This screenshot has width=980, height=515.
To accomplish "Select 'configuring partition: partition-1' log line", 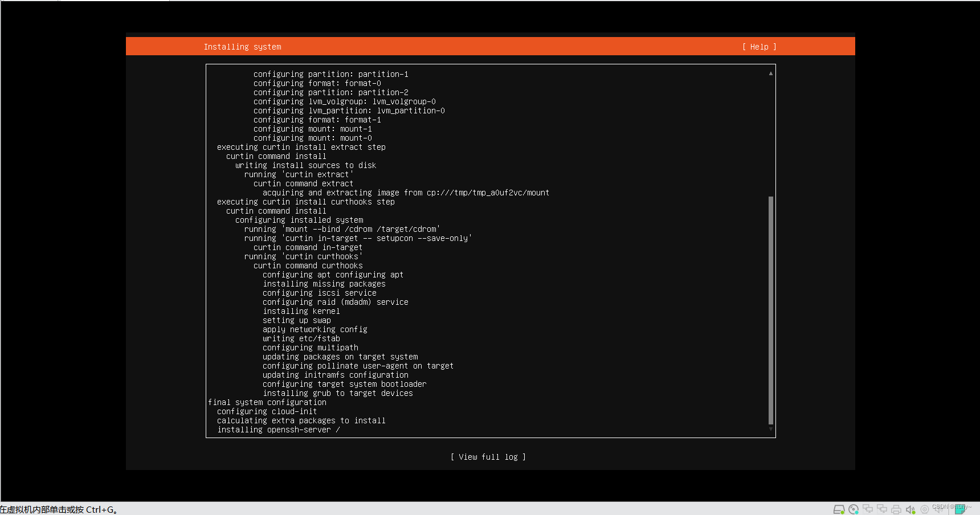I will [330, 74].
